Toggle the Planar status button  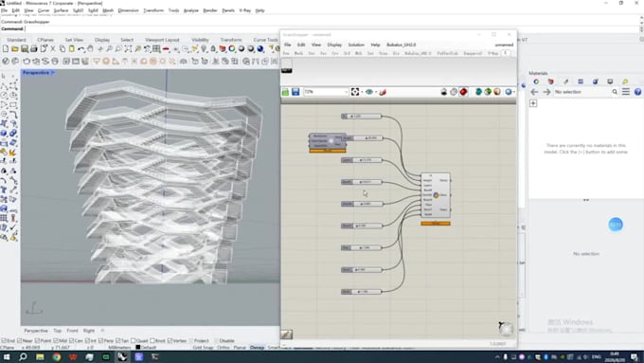[240, 348]
